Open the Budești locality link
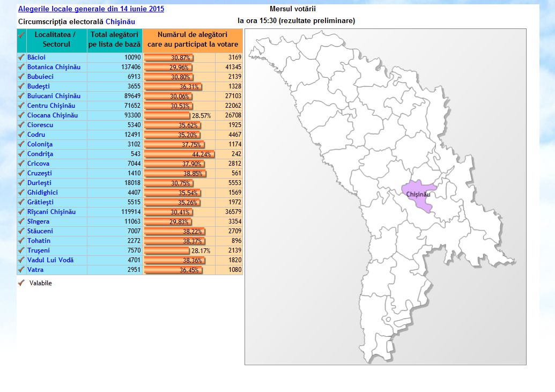The height and width of the screenshot is (392, 555). tap(38, 86)
